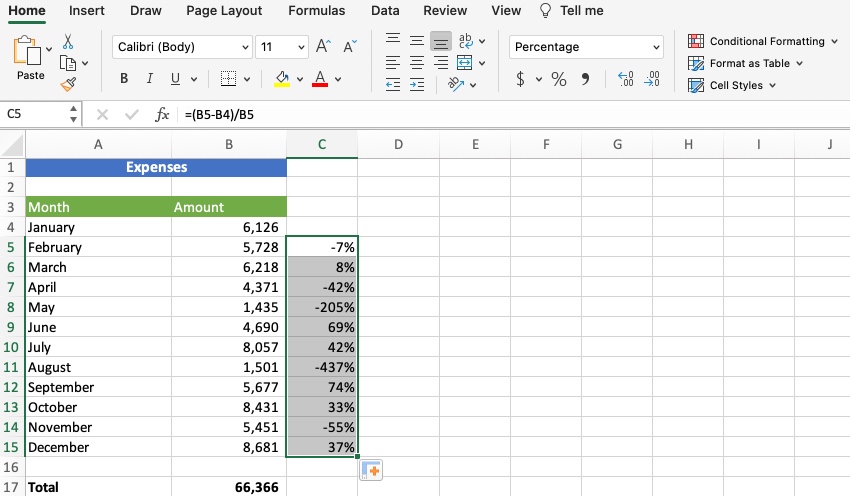Viewport: 850px width, 496px height.
Task: Apply yellow fill color bucket
Action: click(x=282, y=79)
